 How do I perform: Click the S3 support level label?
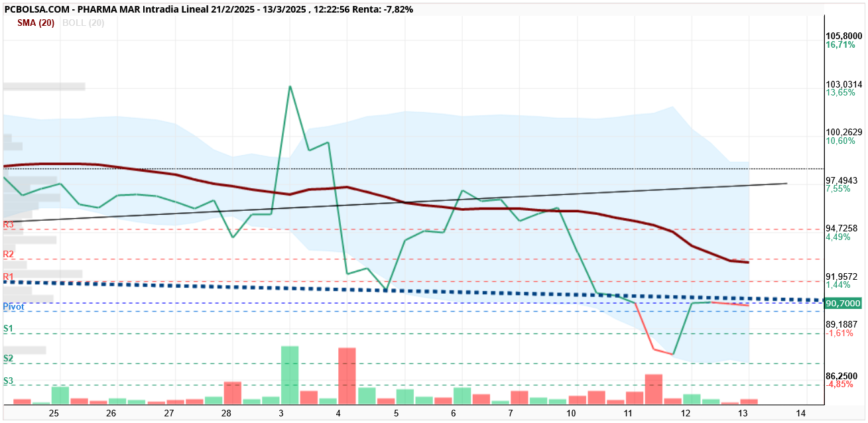click(x=9, y=381)
